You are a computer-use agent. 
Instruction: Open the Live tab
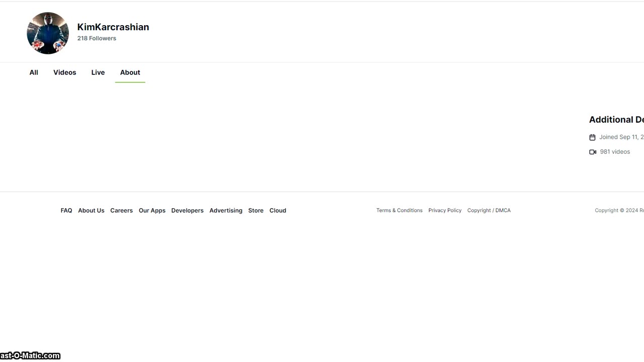[98, 72]
